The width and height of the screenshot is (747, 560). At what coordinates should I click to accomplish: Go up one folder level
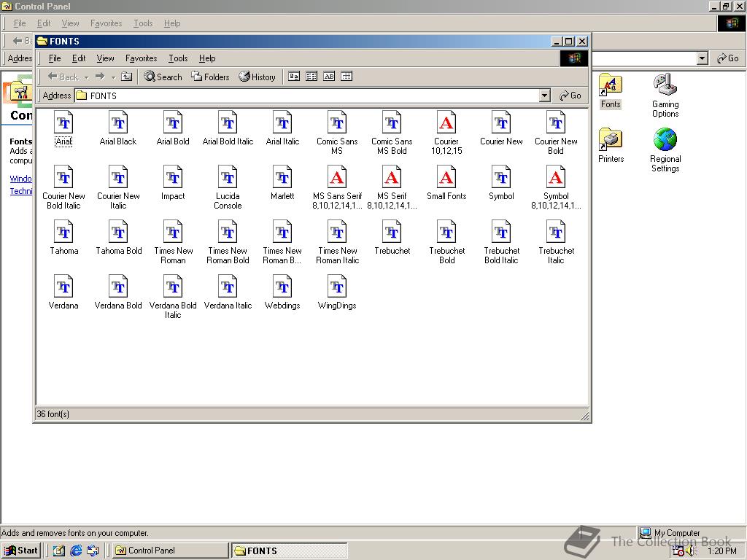[126, 76]
